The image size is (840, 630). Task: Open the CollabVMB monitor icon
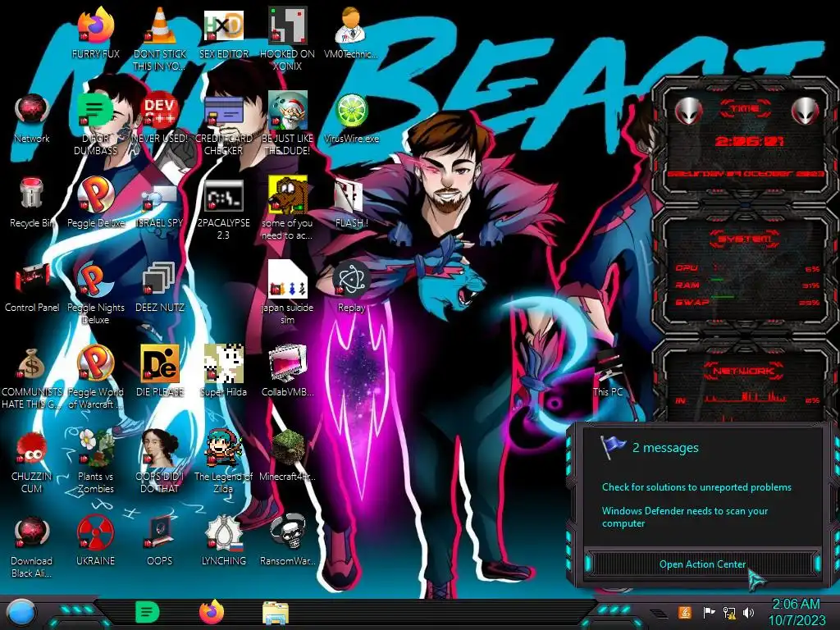click(287, 363)
